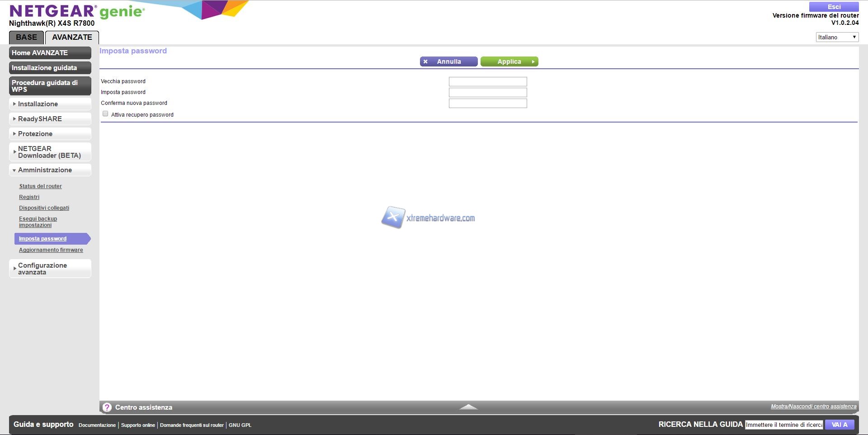Click the Vecchia password field
Viewport: 868px width, 435px height.
tap(487, 82)
